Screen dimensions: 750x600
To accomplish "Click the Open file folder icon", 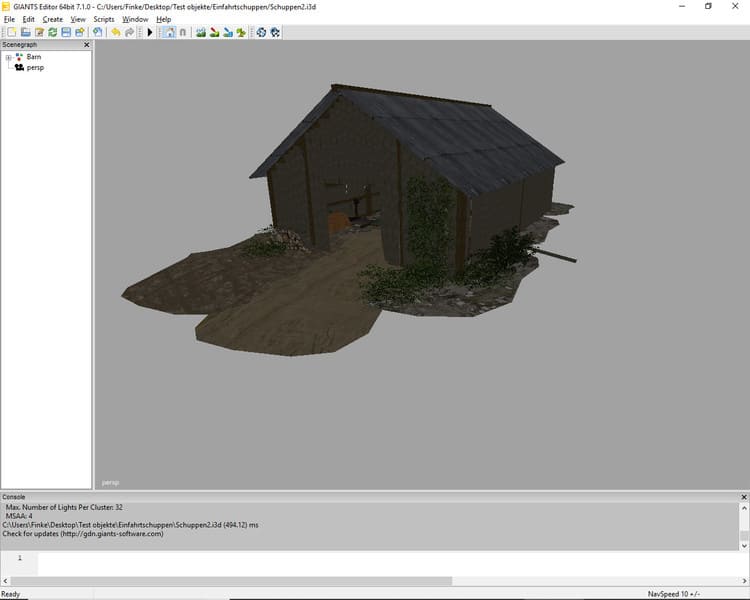I will tap(25, 33).
